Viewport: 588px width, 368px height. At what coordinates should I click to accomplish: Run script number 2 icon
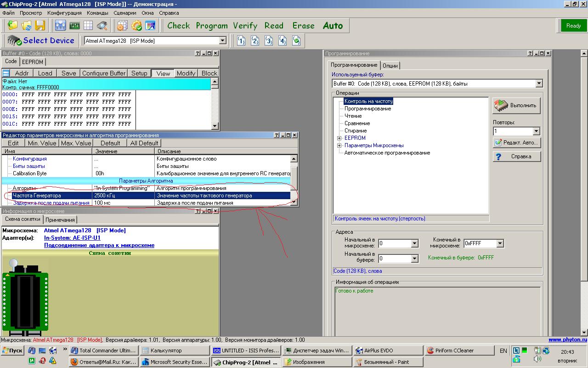(255, 41)
